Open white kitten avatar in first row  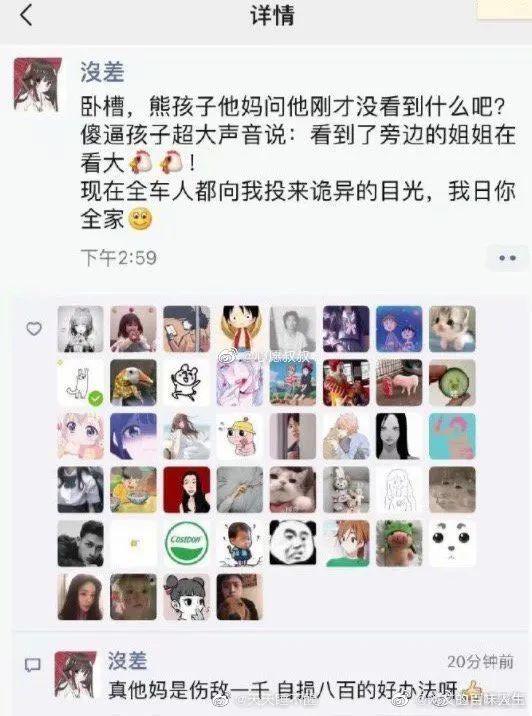tap(452, 329)
